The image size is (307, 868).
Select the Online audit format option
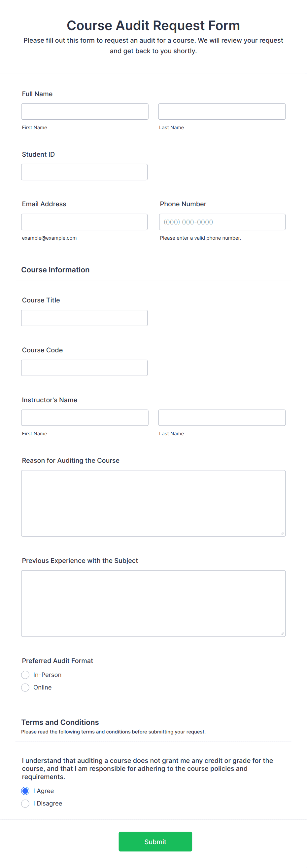click(x=25, y=688)
